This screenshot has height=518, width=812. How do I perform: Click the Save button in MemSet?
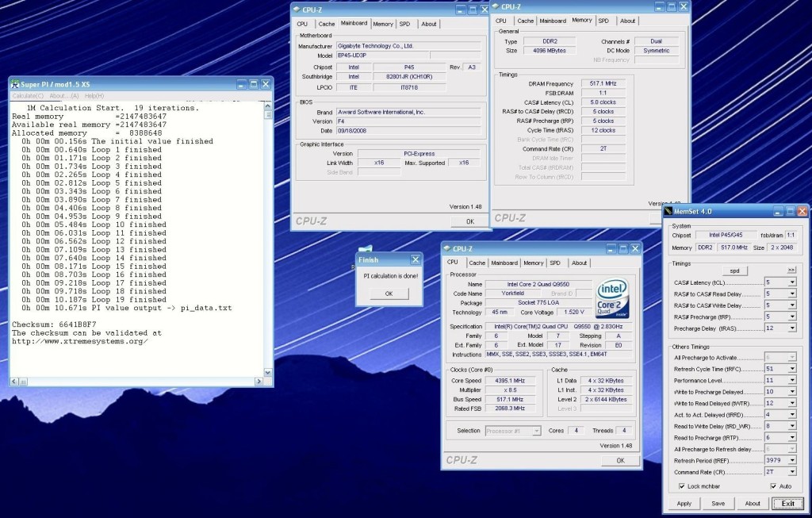718,504
